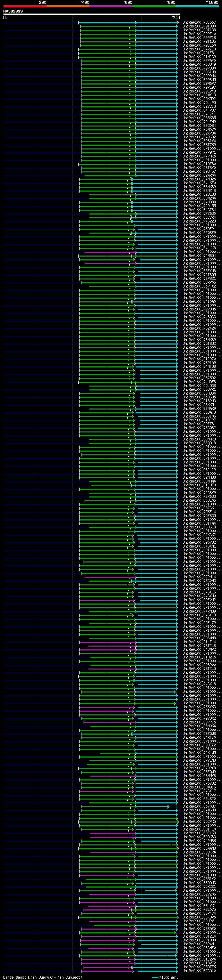The image size is (222, 980).
Task: Select subject label UniRef100_C5X592
Action: pyautogui.click(x=199, y=99)
